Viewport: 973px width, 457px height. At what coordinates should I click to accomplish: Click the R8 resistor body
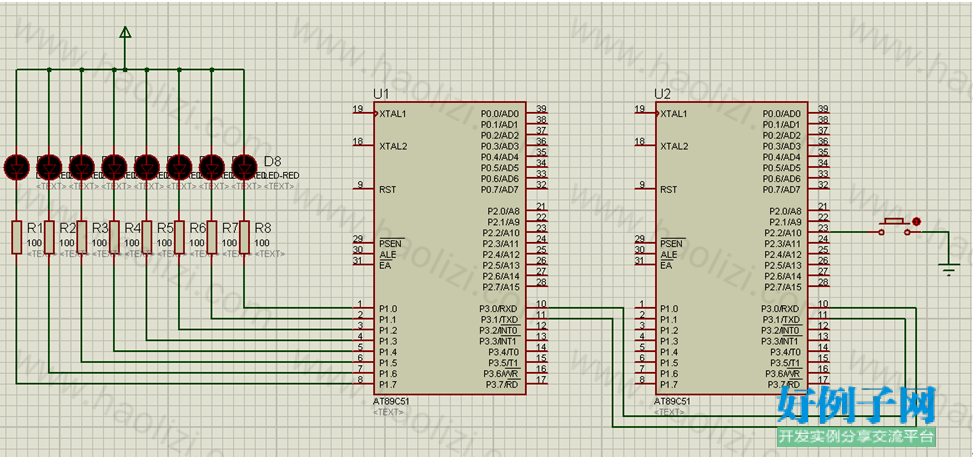click(x=244, y=237)
